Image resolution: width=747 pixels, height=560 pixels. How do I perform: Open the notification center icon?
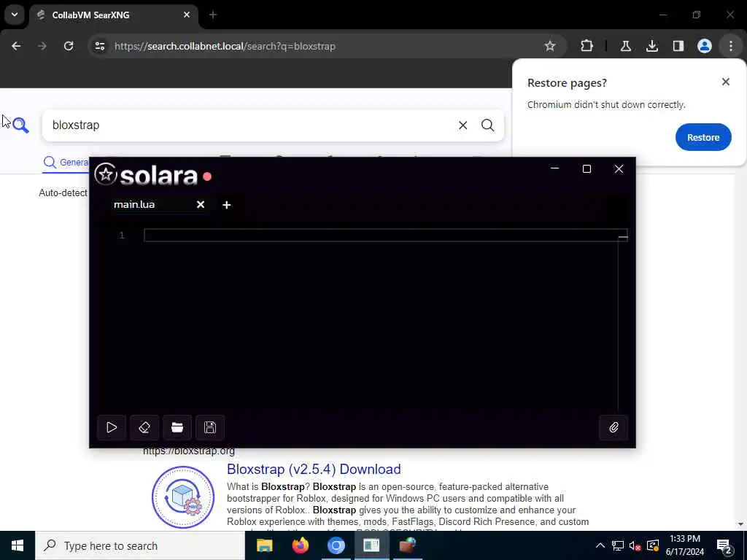click(724, 545)
